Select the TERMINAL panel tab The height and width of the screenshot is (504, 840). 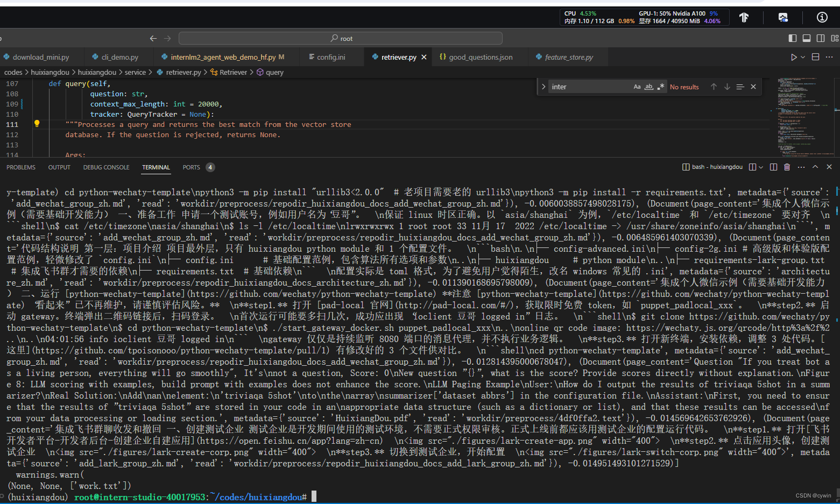click(156, 167)
